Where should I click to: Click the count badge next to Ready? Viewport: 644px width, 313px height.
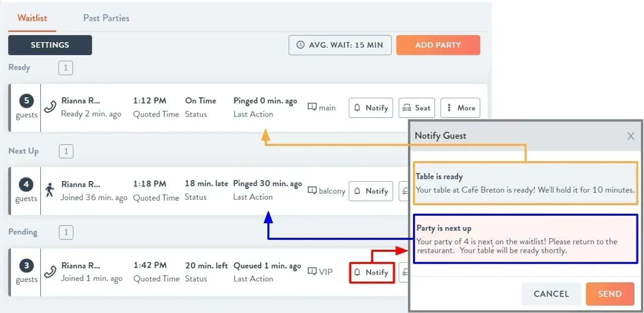tap(66, 68)
